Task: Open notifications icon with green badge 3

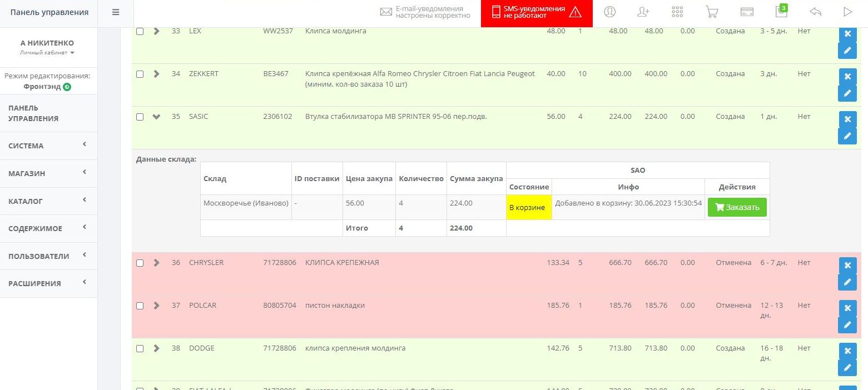Action: pyautogui.click(x=781, y=12)
